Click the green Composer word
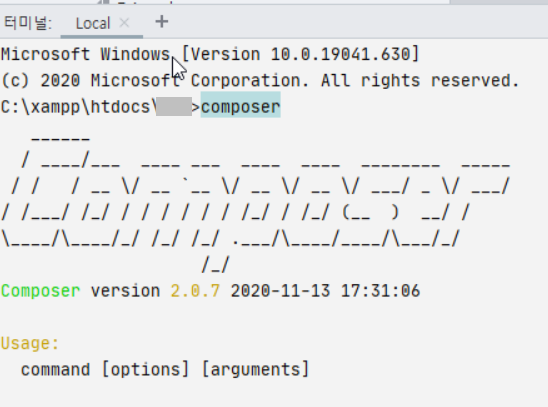The width and height of the screenshot is (548, 407). (x=41, y=291)
